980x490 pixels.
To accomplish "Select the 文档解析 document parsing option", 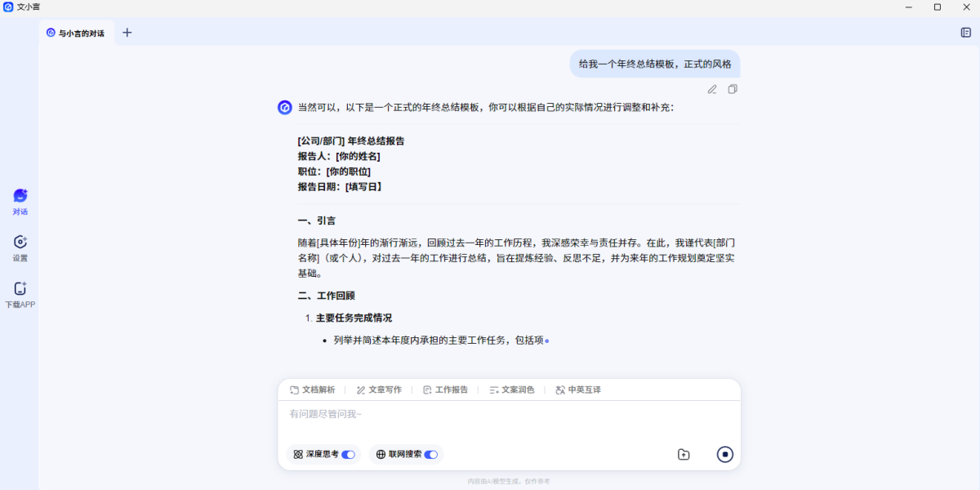I will point(313,390).
